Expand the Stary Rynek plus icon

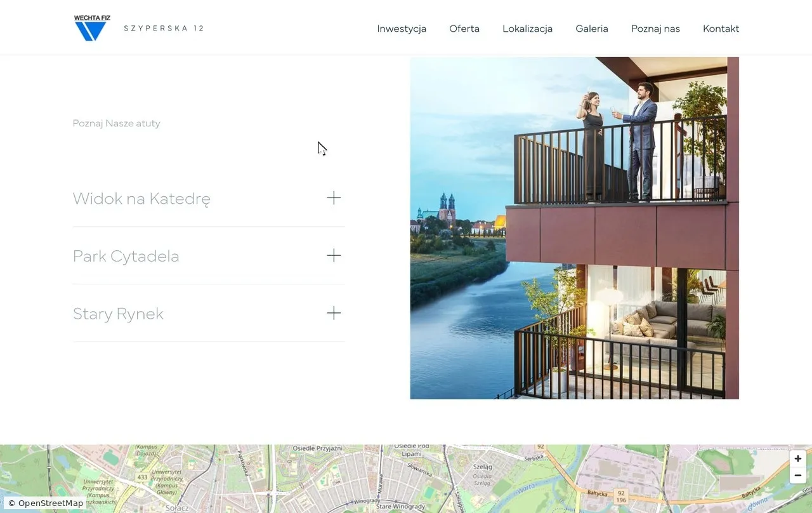tap(334, 313)
